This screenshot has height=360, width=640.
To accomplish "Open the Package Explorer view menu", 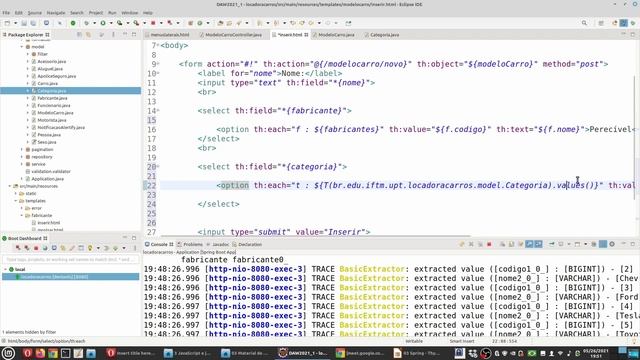I will click(x=113, y=35).
